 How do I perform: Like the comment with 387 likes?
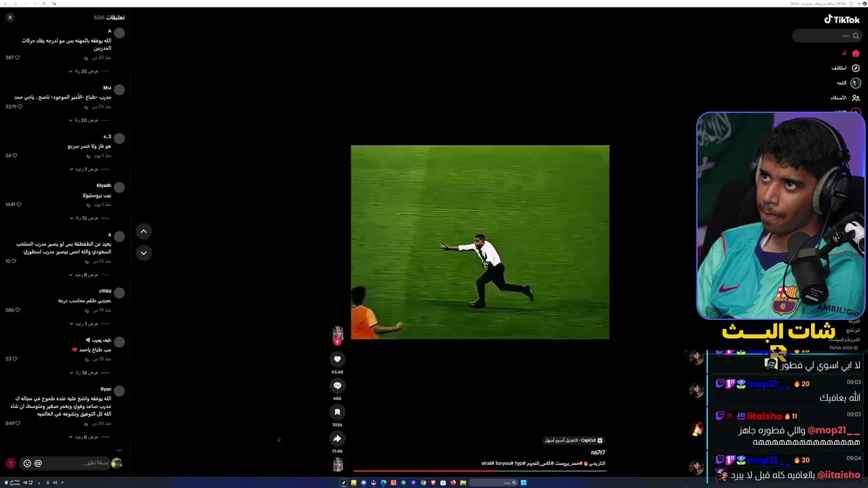click(x=17, y=58)
